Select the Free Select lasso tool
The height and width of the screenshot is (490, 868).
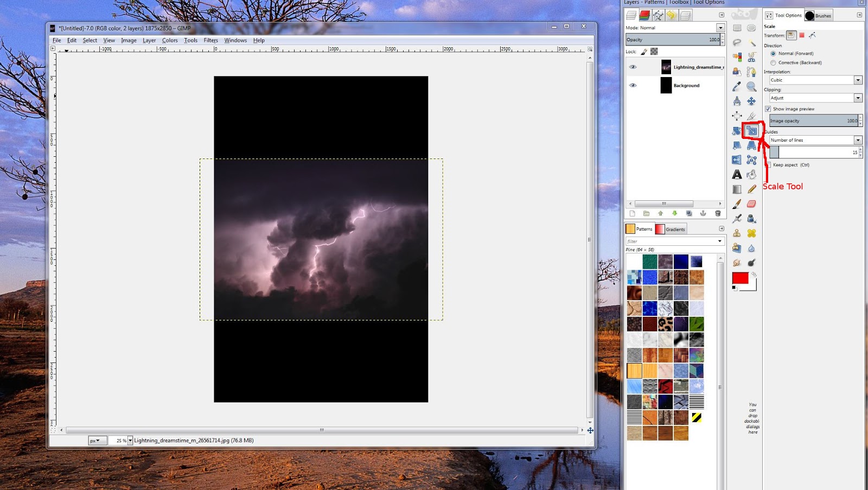coord(737,42)
